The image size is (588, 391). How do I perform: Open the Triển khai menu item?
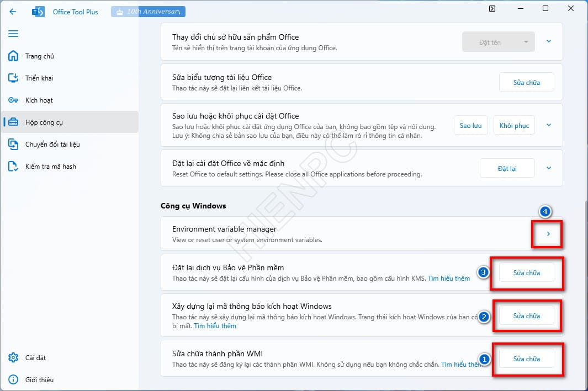pyautogui.click(x=70, y=78)
